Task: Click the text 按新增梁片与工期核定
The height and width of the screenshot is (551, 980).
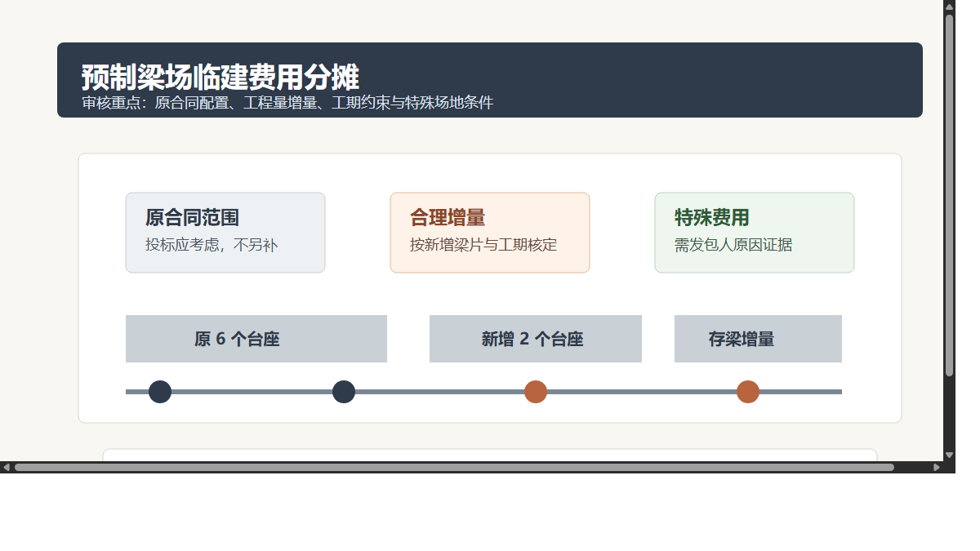Action: click(x=483, y=245)
